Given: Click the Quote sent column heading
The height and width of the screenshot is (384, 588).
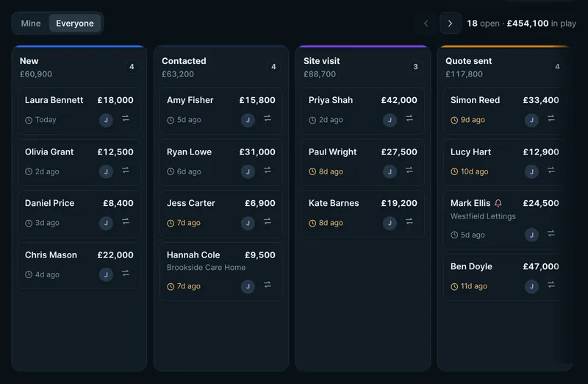Looking at the screenshot, I should point(468,61).
